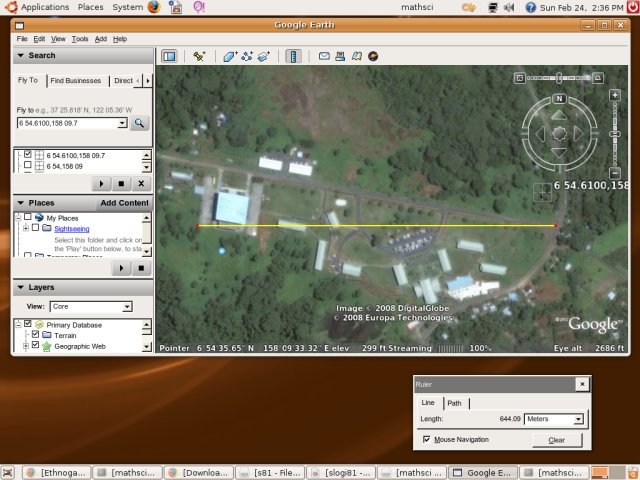The height and width of the screenshot is (480, 640).
Task: Open the s81 - File taskbar item
Action: coord(269,473)
